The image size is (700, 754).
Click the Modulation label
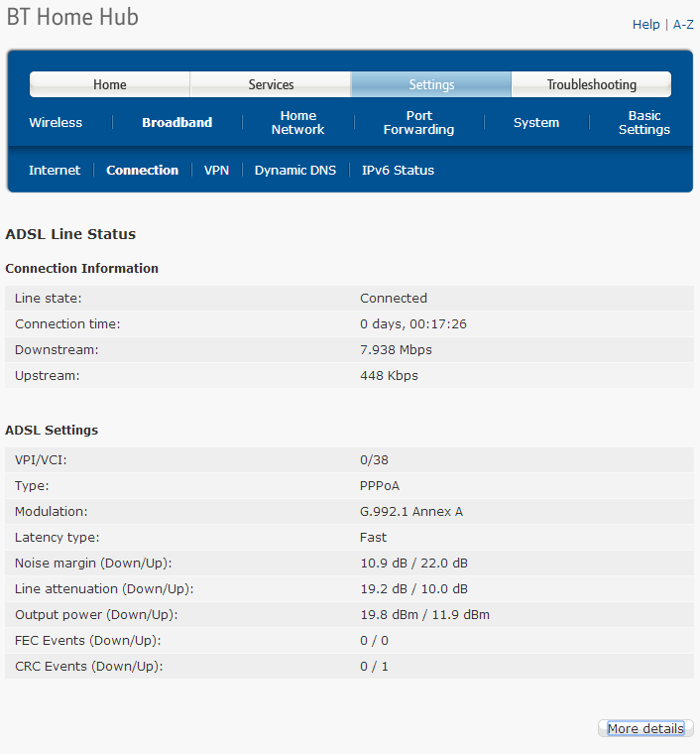[51, 512]
